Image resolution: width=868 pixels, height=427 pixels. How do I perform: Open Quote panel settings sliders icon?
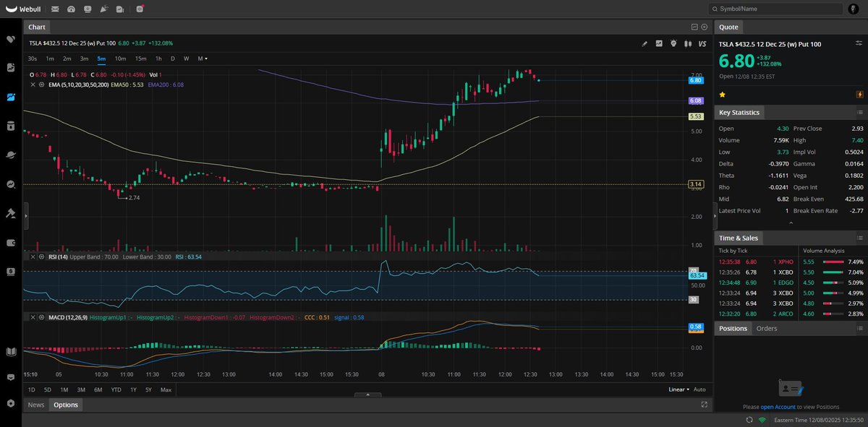(859, 44)
